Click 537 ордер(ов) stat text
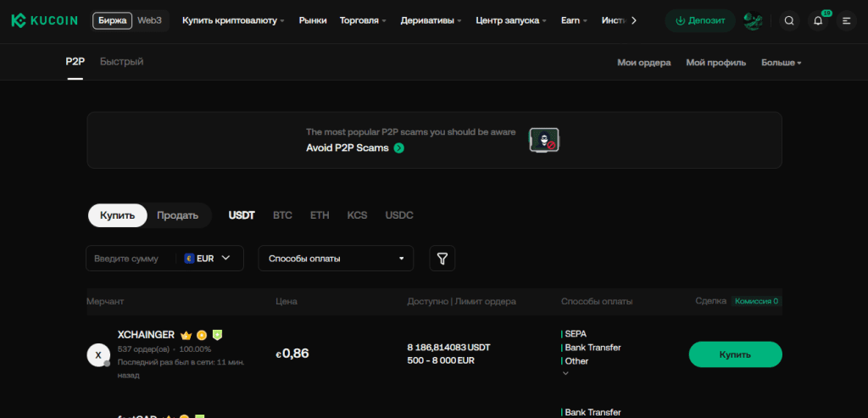The height and width of the screenshot is (418, 868). 143,349
